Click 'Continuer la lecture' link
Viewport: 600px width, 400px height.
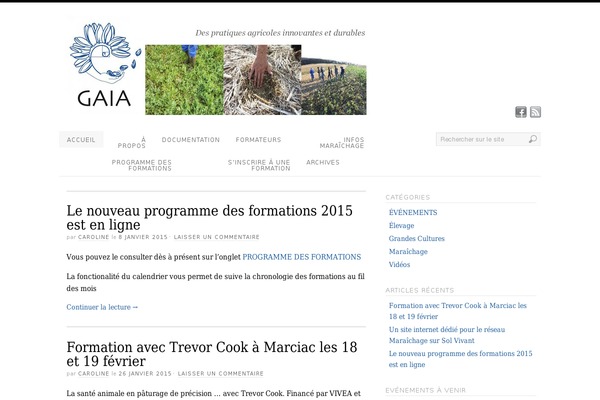[102, 307]
